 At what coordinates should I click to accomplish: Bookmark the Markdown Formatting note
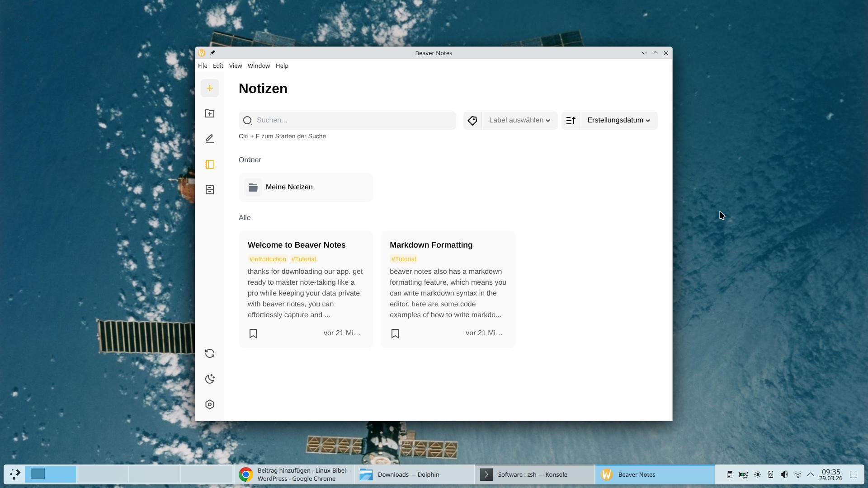point(395,333)
